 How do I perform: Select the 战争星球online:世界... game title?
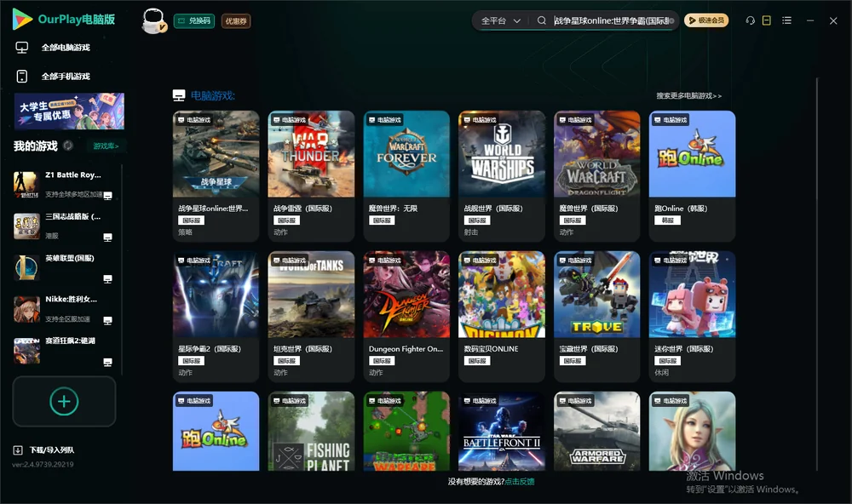tap(213, 209)
